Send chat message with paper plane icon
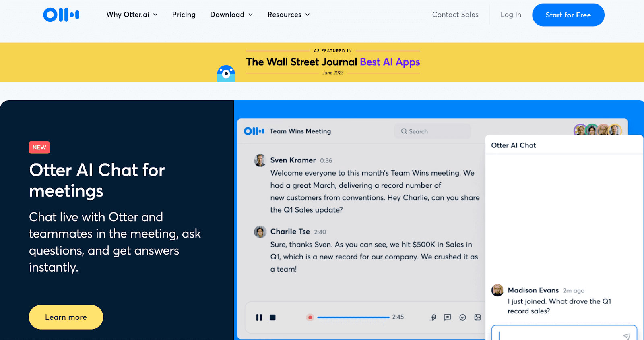The width and height of the screenshot is (644, 340). [626, 336]
